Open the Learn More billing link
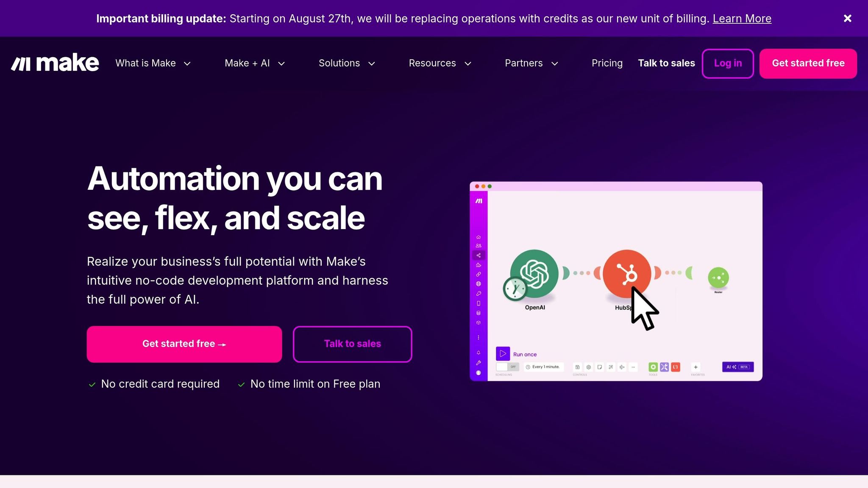This screenshot has width=868, height=488. (742, 19)
